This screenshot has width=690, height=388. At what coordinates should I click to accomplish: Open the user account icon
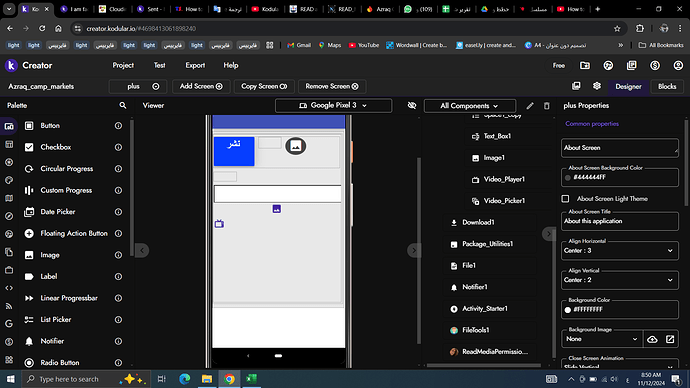(678, 66)
